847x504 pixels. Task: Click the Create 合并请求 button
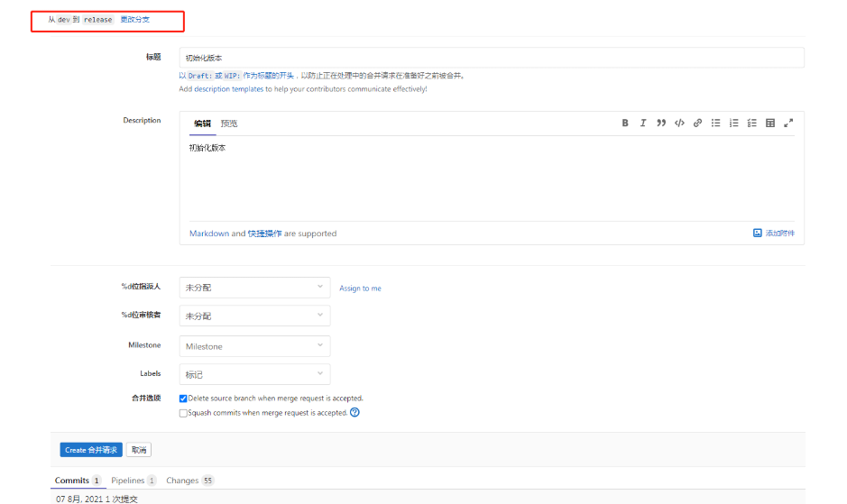[x=91, y=450]
